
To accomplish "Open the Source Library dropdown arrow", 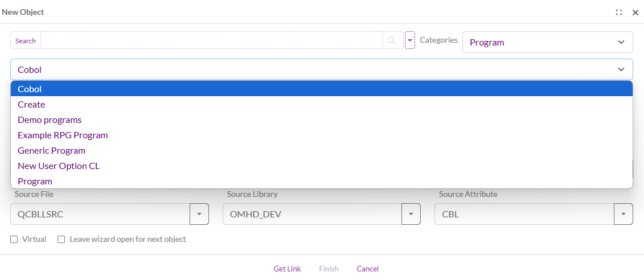I will click(x=411, y=214).
